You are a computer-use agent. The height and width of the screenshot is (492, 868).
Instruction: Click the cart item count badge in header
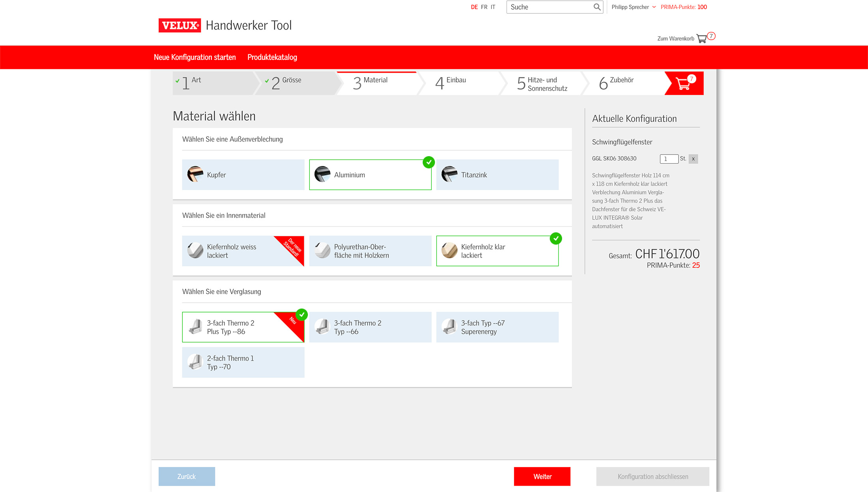coord(711,36)
